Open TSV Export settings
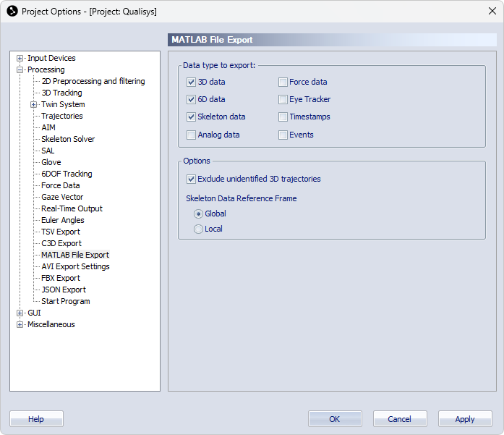This screenshot has height=435, width=504. 61,232
